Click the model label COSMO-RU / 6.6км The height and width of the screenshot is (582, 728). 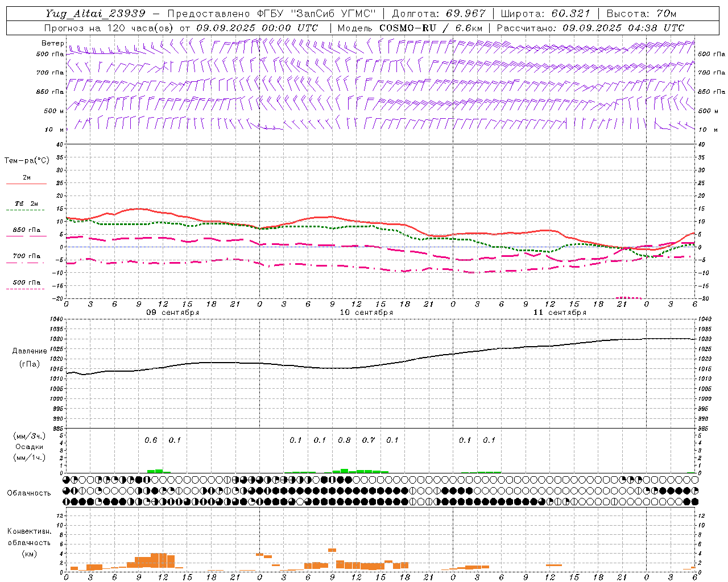tap(431, 28)
